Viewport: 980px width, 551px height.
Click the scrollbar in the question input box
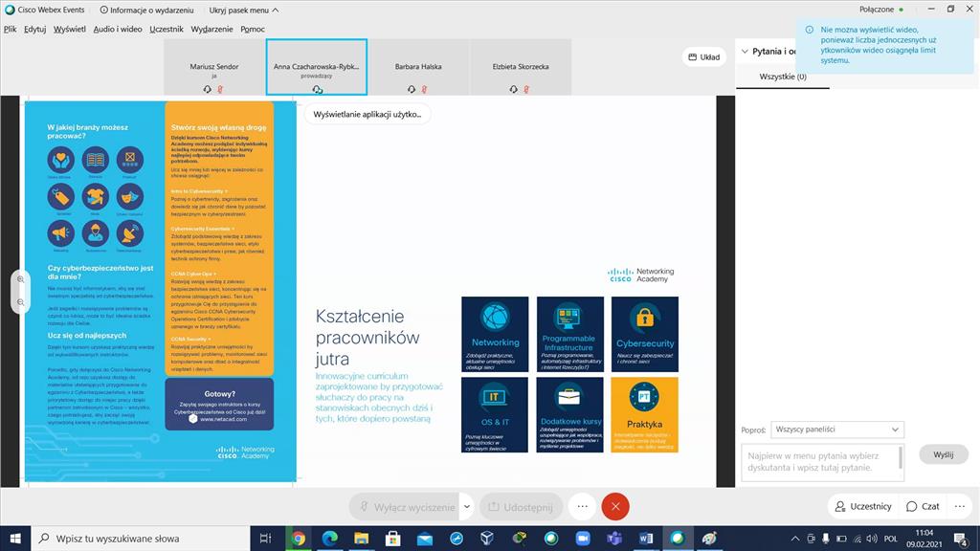pos(900,457)
